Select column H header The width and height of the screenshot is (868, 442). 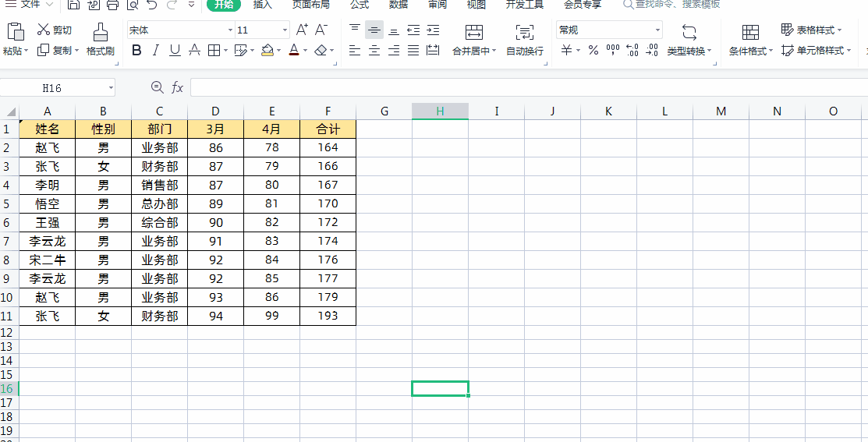click(440, 111)
